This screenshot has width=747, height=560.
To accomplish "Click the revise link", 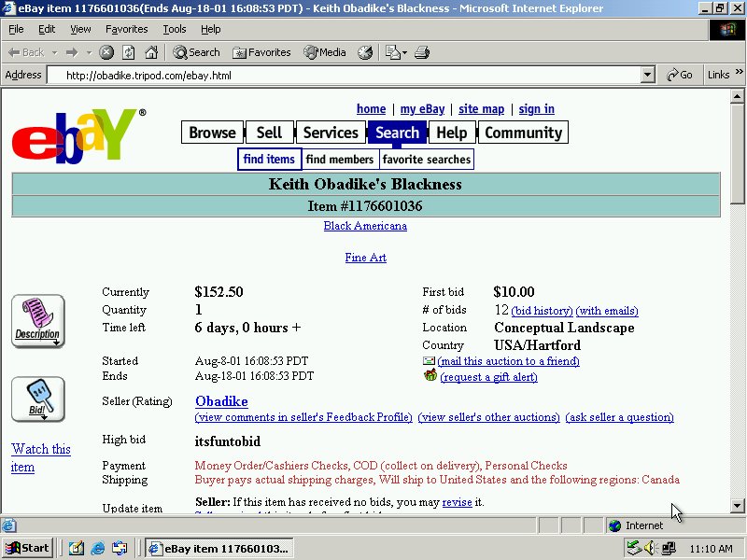I will (x=457, y=502).
